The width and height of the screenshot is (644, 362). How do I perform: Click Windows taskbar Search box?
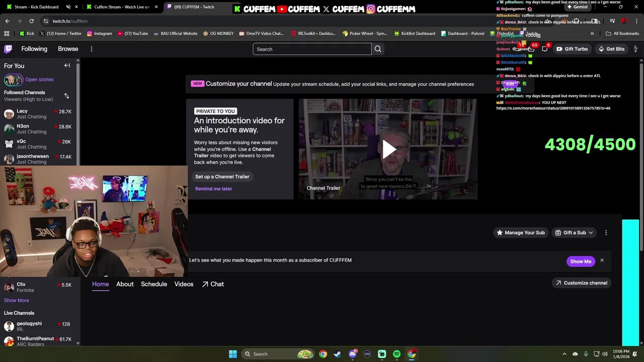tap(278, 354)
